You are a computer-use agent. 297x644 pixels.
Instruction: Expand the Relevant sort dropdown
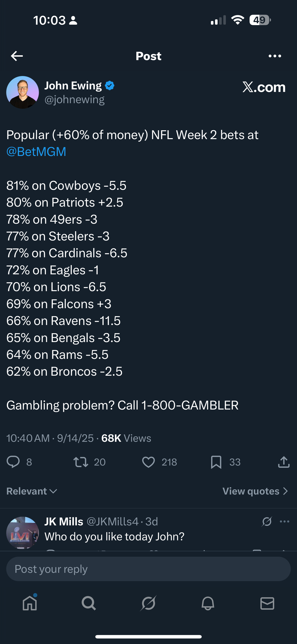click(32, 491)
